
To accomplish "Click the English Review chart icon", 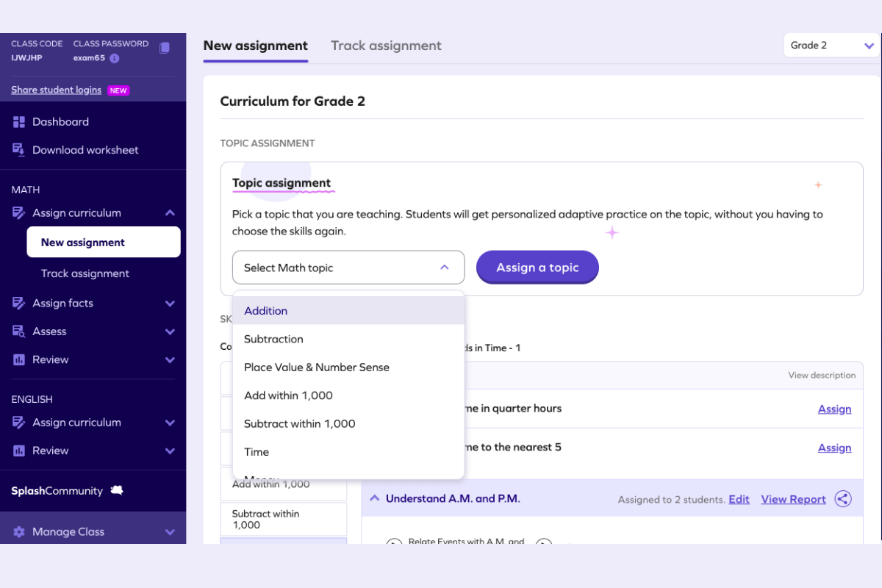I will coord(19,451).
